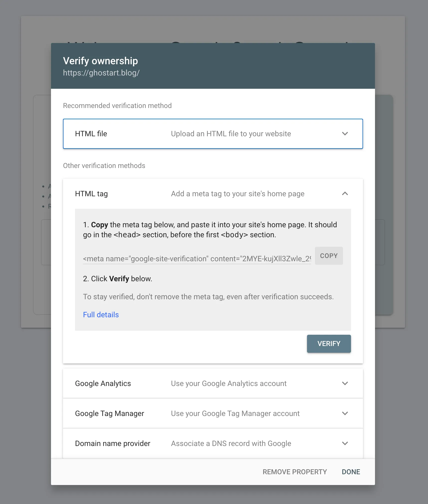Select the Domain name provider method label
The width and height of the screenshot is (428, 504).
[x=112, y=443]
